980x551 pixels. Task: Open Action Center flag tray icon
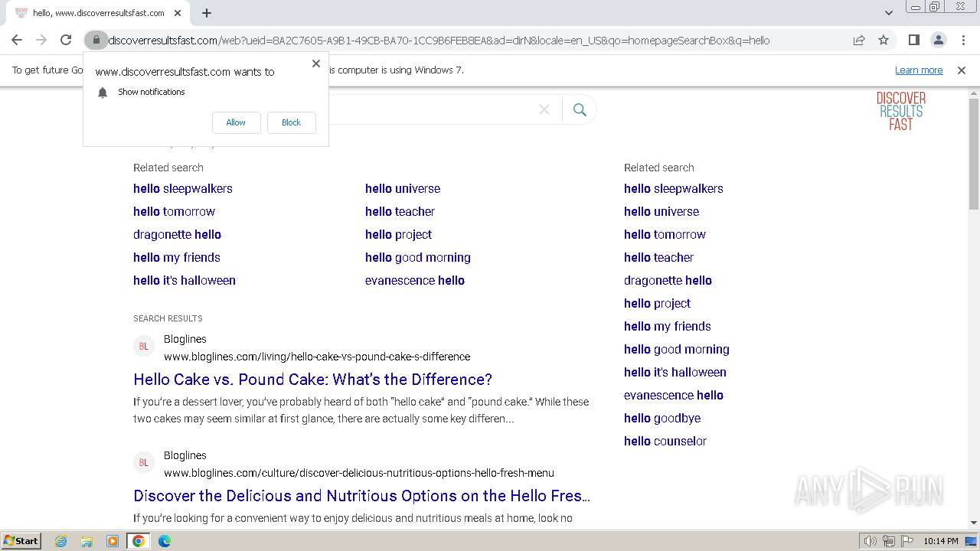coord(906,541)
